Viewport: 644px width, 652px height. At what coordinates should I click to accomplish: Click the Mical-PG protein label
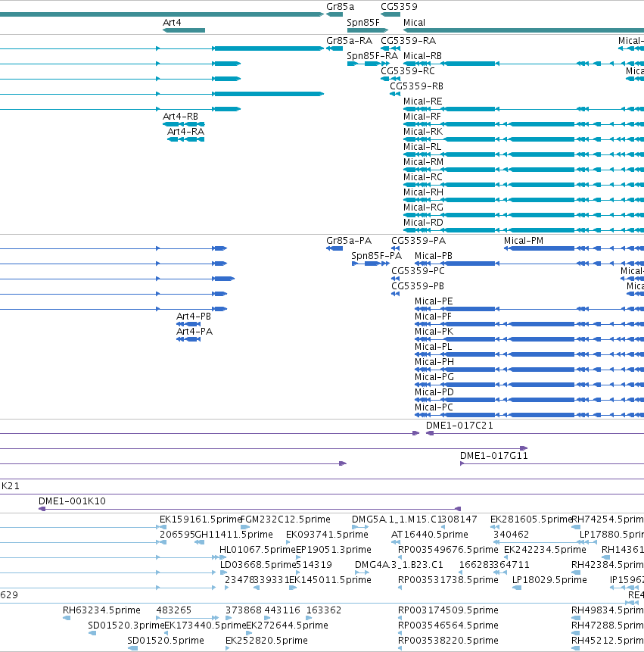tap(434, 377)
